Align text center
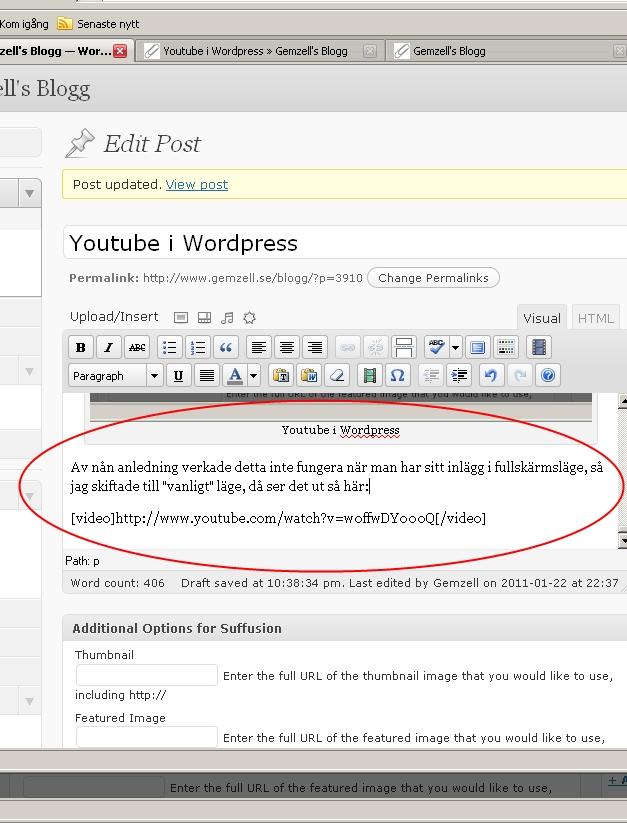This screenshot has height=823, width=627. tap(286, 347)
